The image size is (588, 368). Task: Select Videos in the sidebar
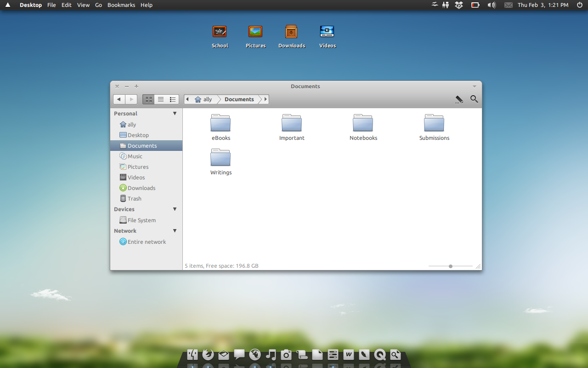(x=146, y=178)
